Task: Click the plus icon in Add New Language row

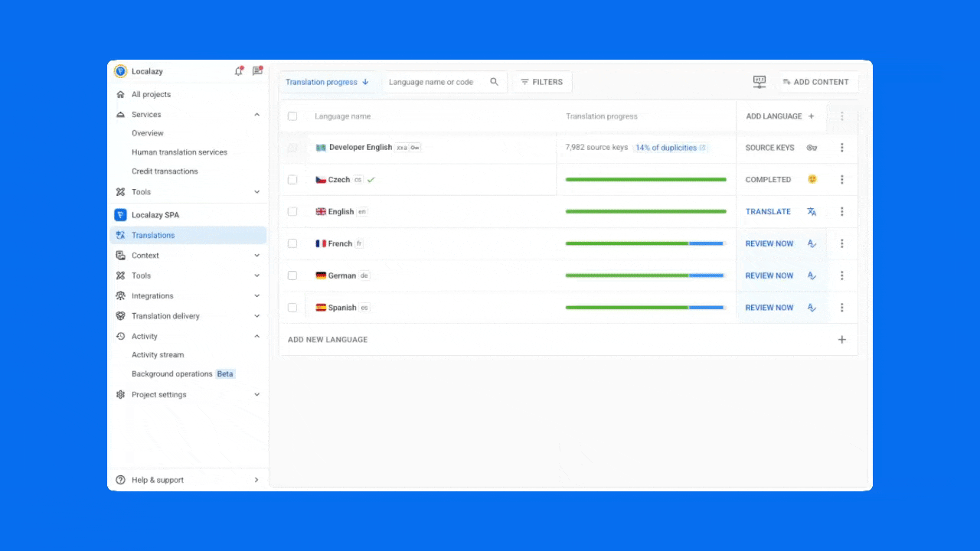Action: click(842, 340)
